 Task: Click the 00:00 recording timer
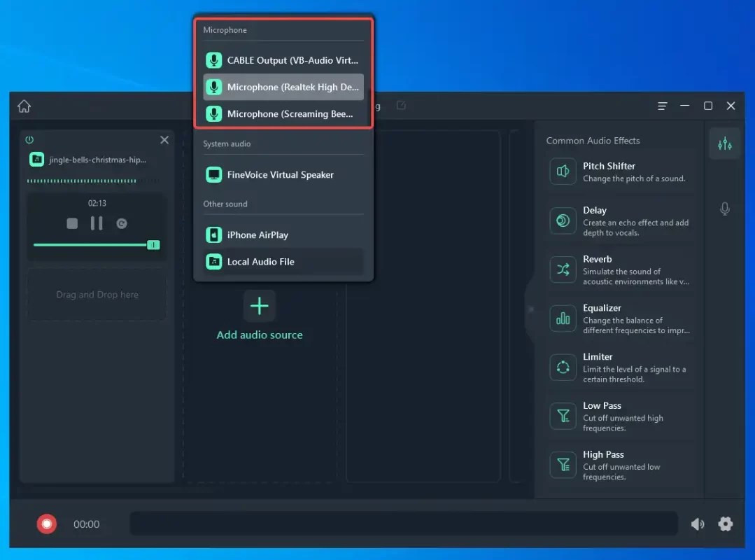[x=87, y=524]
